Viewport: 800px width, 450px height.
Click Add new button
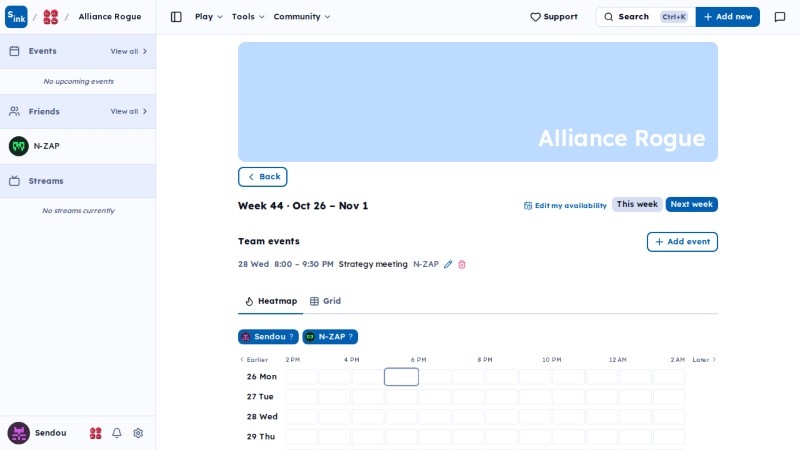728,17
